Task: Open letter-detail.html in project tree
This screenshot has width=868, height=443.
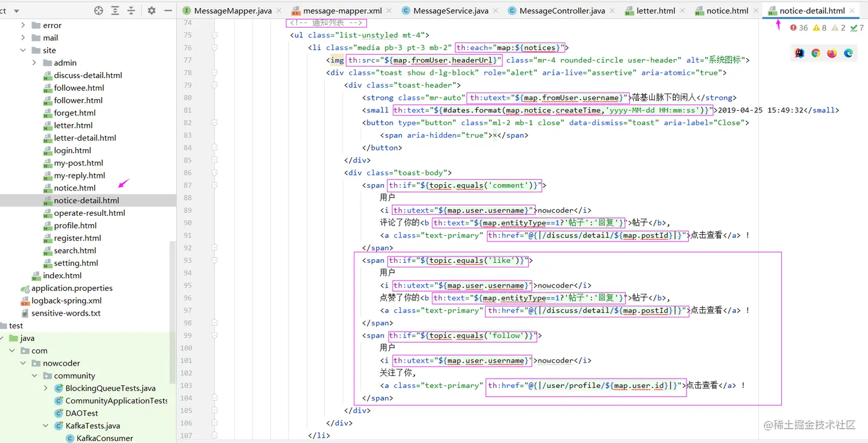Action: 85,138
